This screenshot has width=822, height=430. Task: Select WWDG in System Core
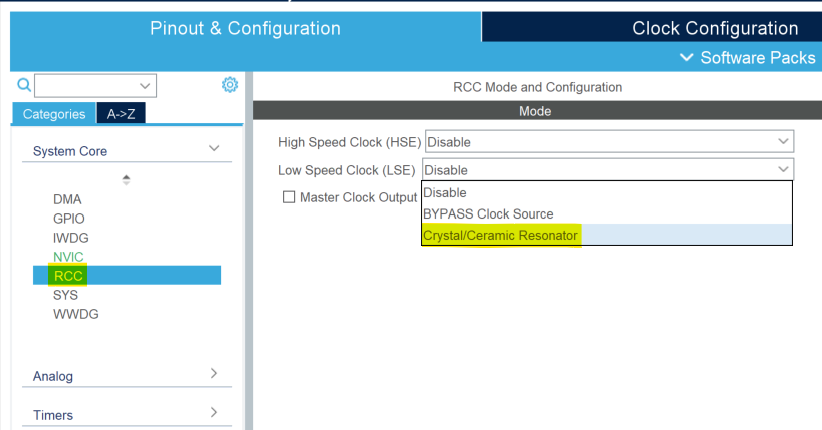(x=75, y=314)
